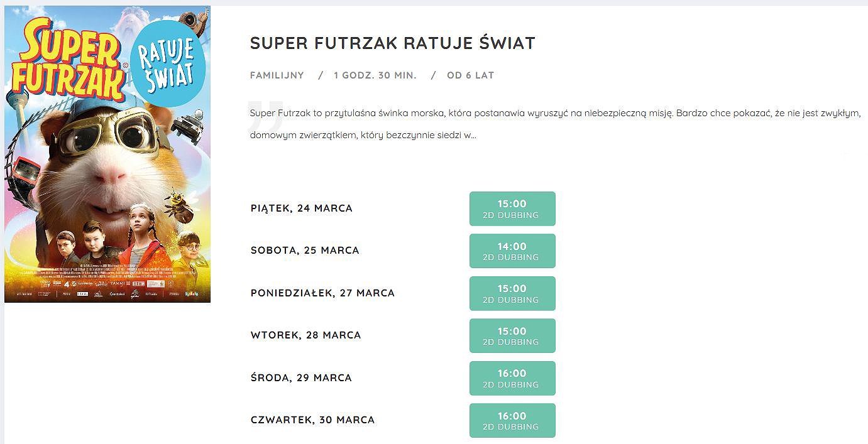Select the Thursday 30 March 16:00 showing
868x444 pixels.
(512, 421)
